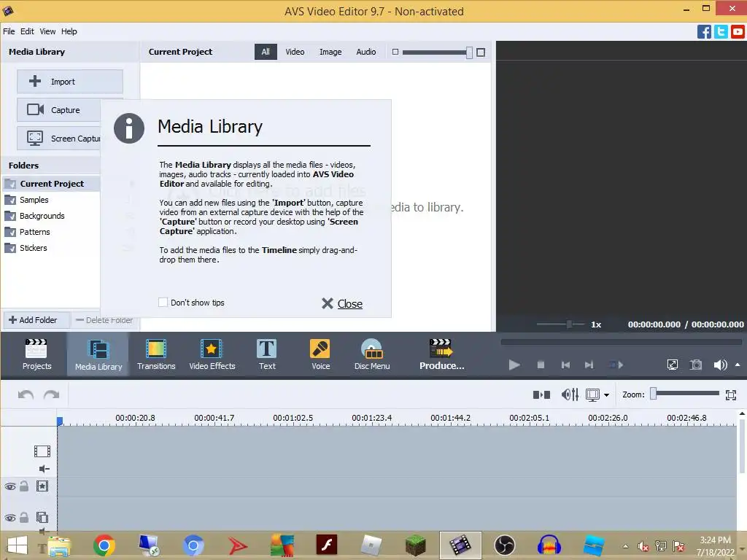Expand the preview aspect options dropdown arrow

[606, 394]
